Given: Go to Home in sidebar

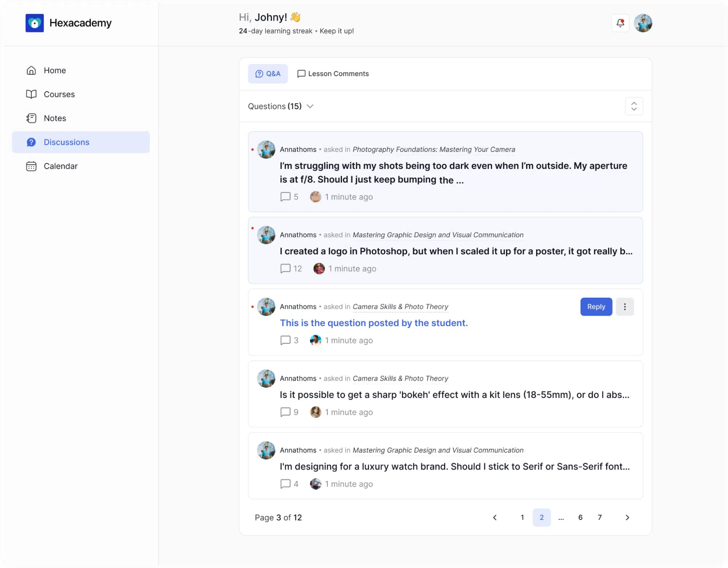Looking at the screenshot, I should pyautogui.click(x=81, y=70).
